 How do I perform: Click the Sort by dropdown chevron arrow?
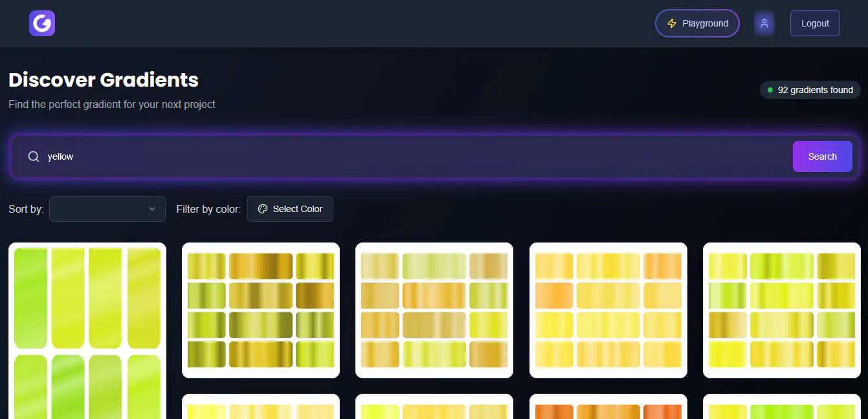coord(152,209)
